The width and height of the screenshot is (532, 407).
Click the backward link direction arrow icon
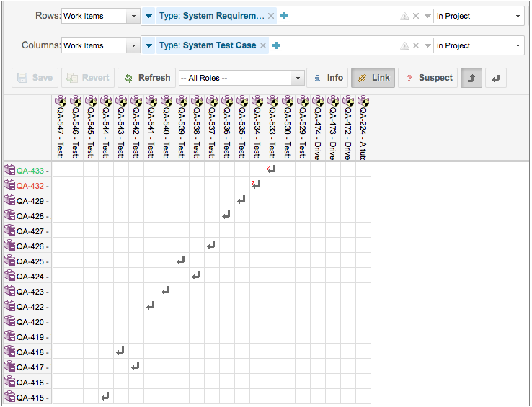click(x=496, y=78)
